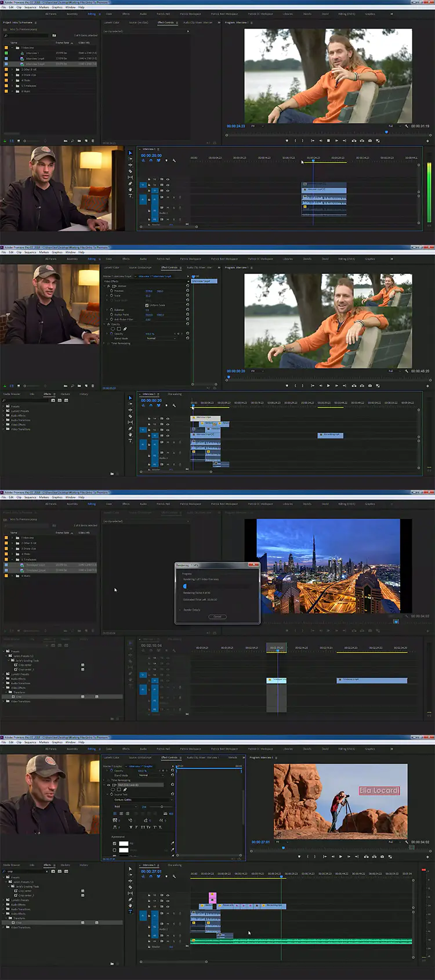
Task: Create 4-point rectangle mask in picture-in-picture window
Action: coord(119,329)
